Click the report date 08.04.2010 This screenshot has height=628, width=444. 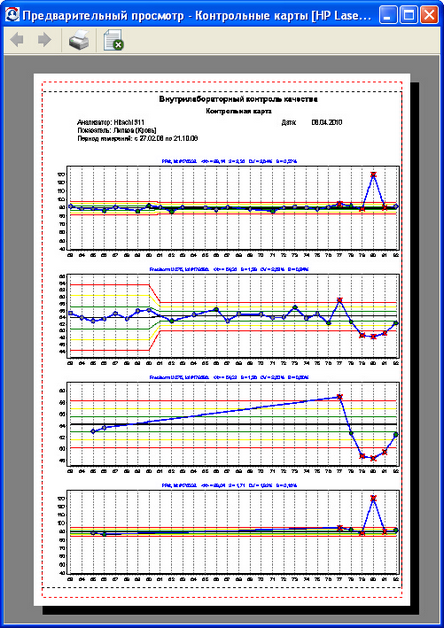click(326, 123)
